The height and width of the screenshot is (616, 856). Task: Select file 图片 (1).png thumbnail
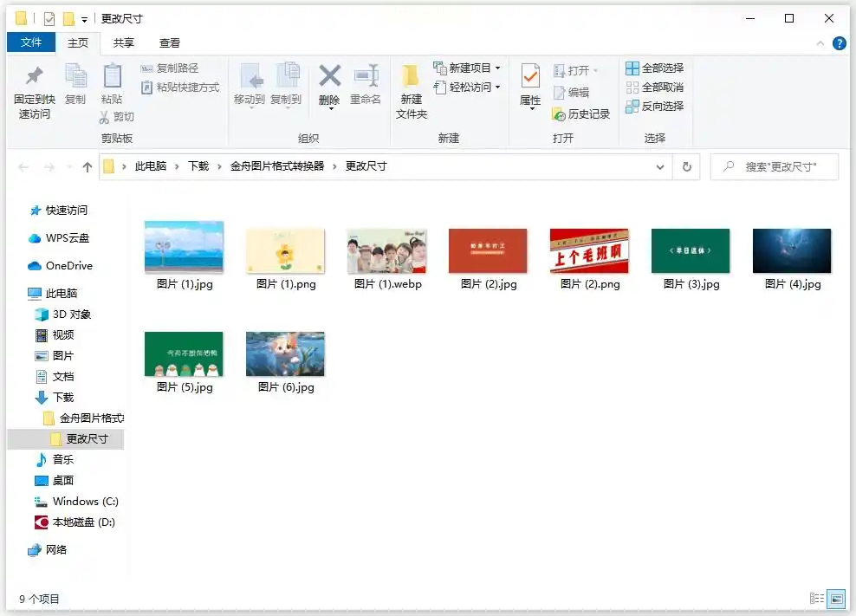pyautogui.click(x=286, y=250)
